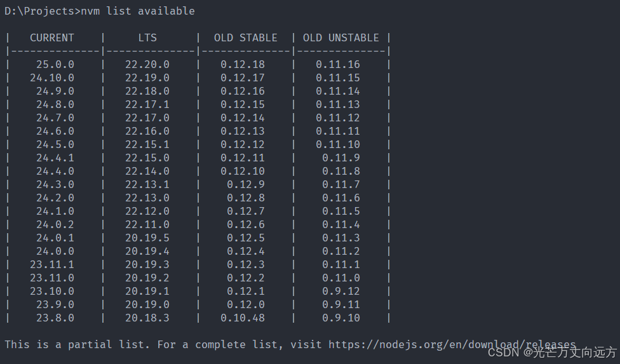
Task: Select old stable version 0.12.3
Action: (246, 264)
